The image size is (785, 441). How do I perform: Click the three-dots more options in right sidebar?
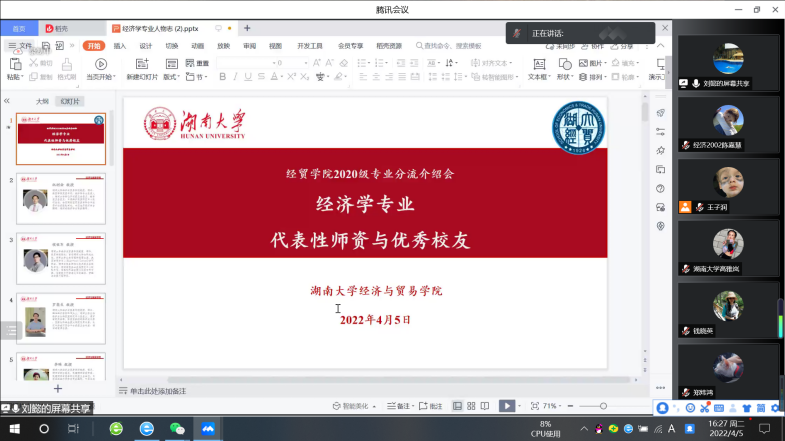coord(660,388)
